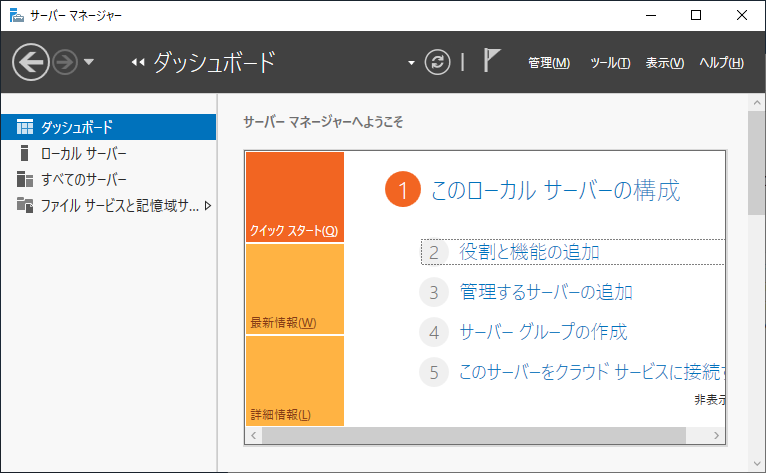Select the クイック スタート(Q) tile
Image resolution: width=766 pixels, height=473 pixels.
[x=294, y=197]
